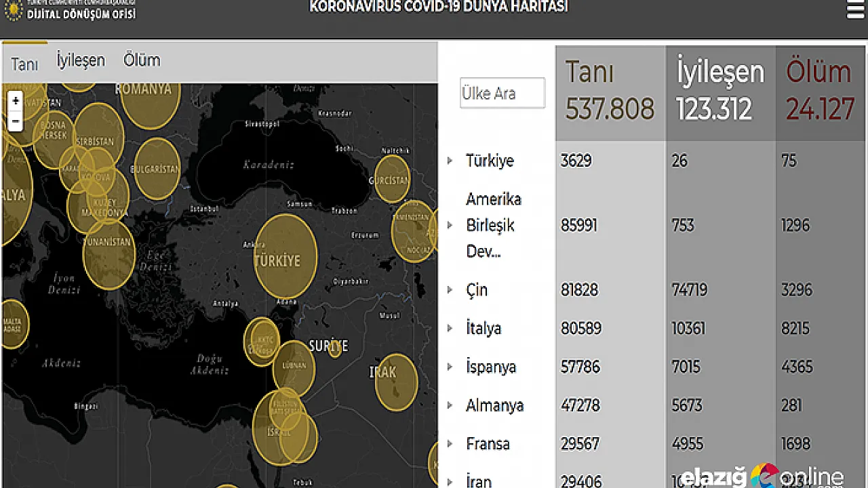Click the İspanya country name

(x=491, y=367)
